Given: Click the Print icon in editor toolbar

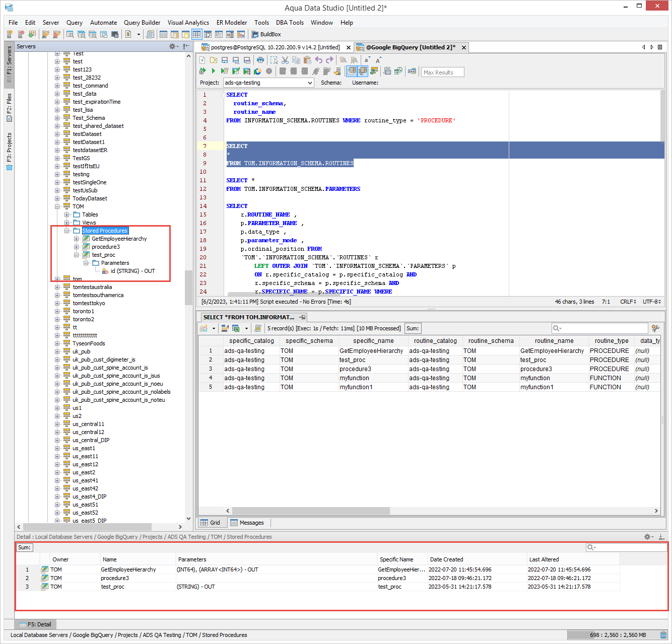Looking at the screenshot, I should (x=260, y=60).
